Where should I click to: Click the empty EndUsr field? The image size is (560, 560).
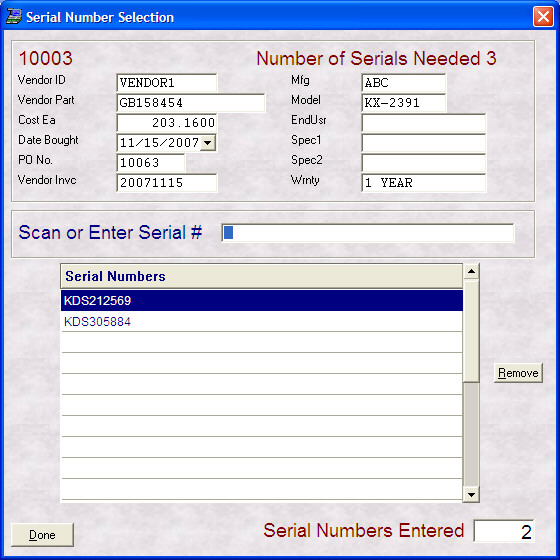424,123
